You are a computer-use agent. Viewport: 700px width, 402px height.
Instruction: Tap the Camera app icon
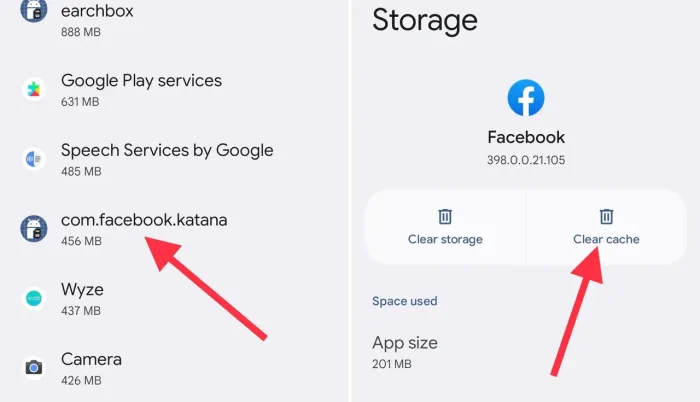(33, 368)
